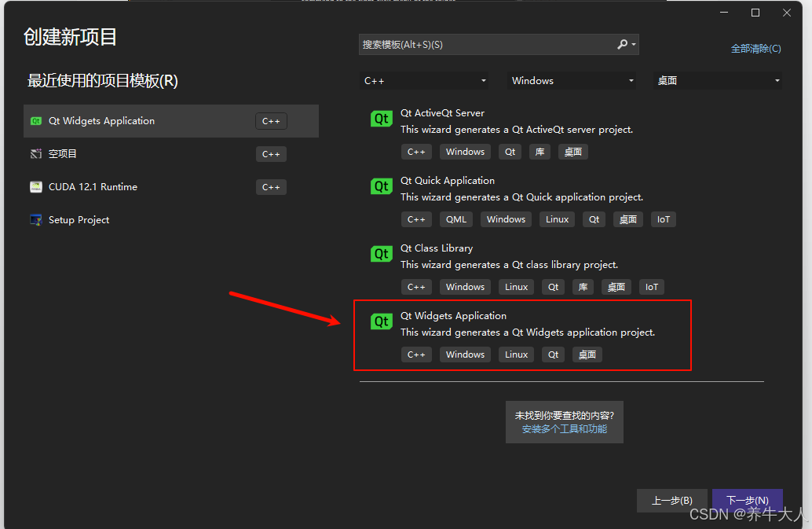Screen dimensions: 812x529
Task: Click the 下一步(N) button
Action: coord(748,501)
